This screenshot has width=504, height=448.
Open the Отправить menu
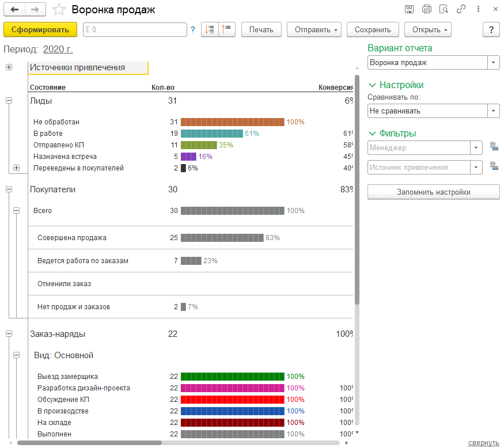point(314,29)
